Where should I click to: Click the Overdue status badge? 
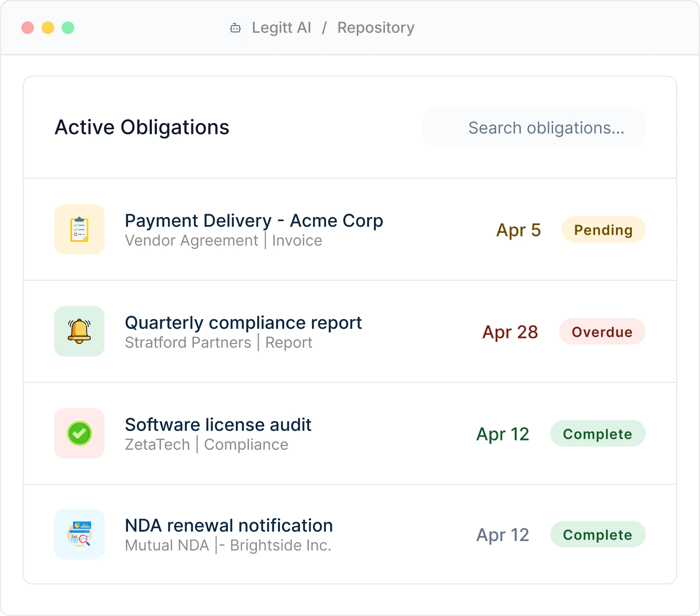pos(602,332)
